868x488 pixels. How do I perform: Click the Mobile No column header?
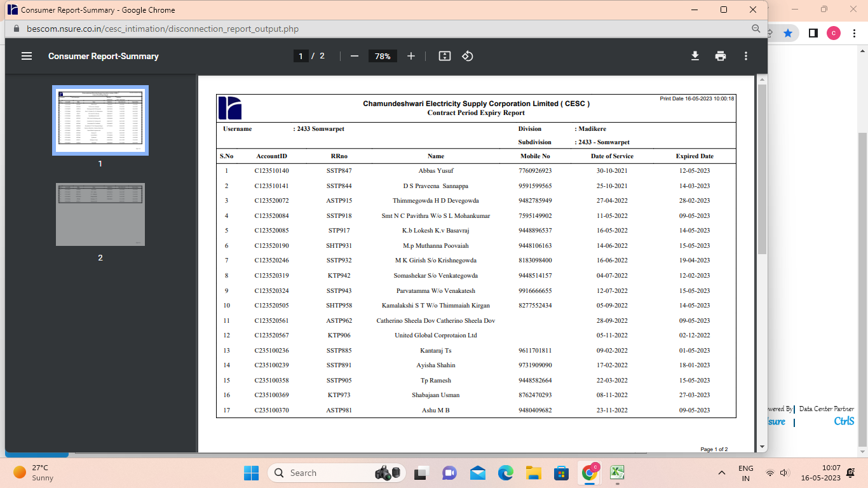point(535,156)
